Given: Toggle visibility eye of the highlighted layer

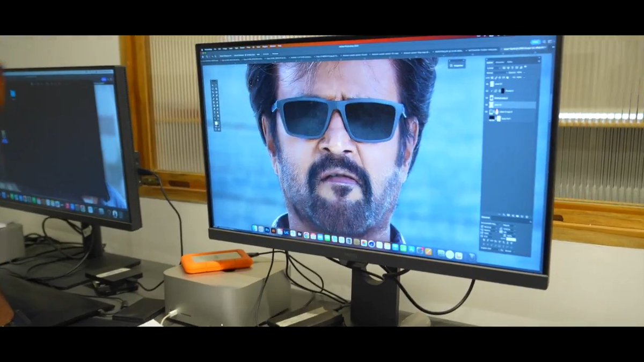Looking at the screenshot, I should (x=487, y=105).
